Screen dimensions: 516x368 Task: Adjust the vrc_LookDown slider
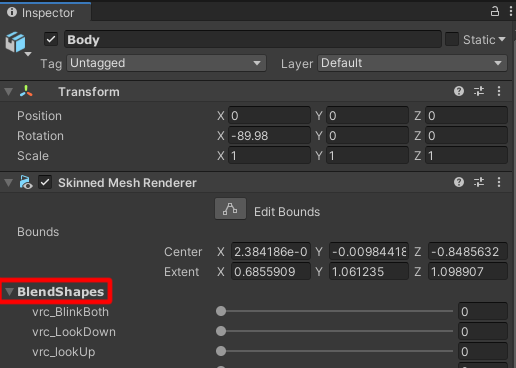(334, 331)
